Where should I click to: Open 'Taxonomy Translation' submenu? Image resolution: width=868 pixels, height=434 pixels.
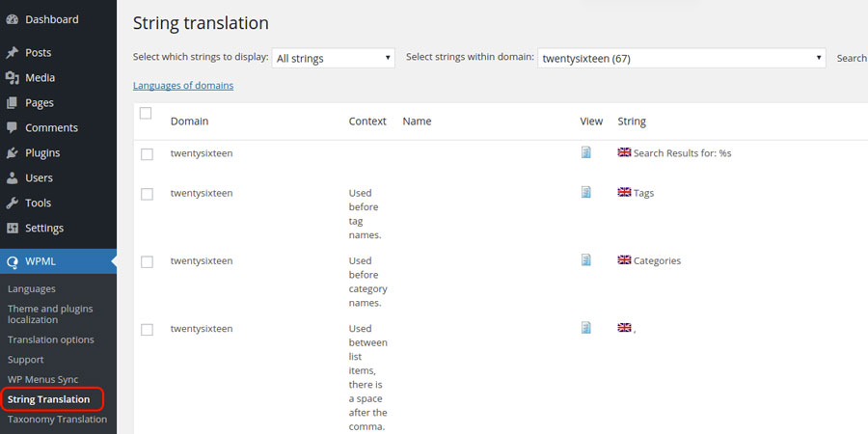click(58, 420)
